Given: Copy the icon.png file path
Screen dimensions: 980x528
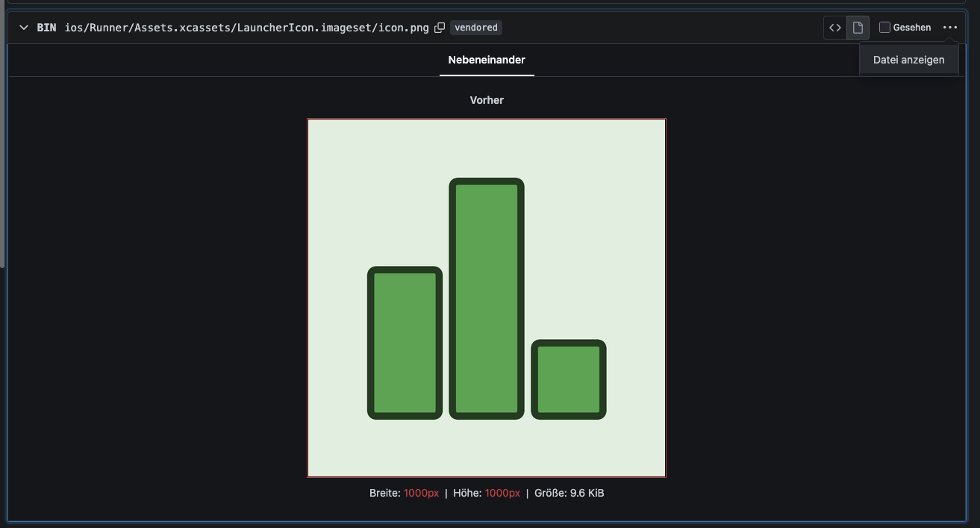Looking at the screenshot, I should (440, 28).
